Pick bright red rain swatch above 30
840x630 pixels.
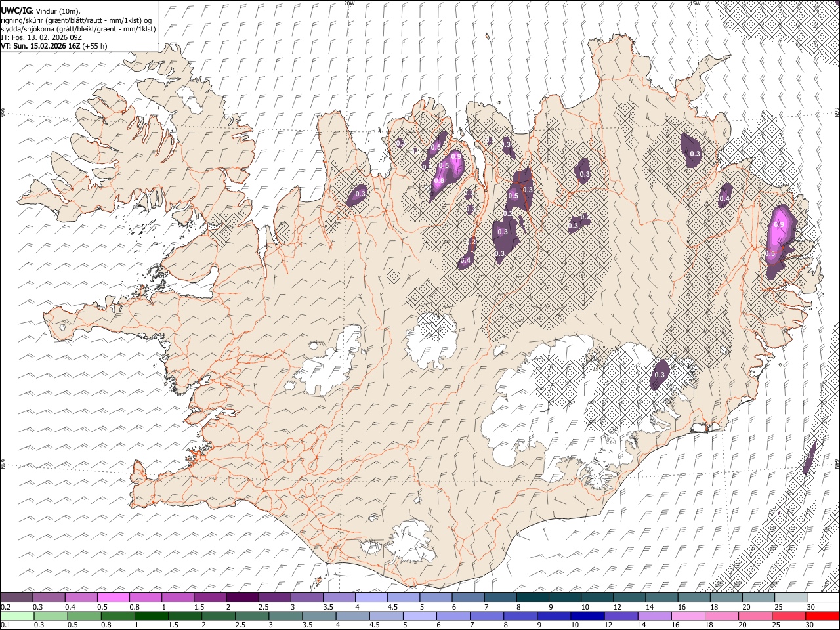[822, 616]
